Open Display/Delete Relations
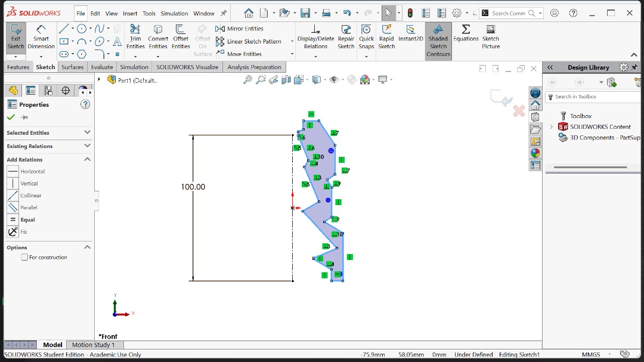This screenshot has width=644, height=362. coord(315,38)
